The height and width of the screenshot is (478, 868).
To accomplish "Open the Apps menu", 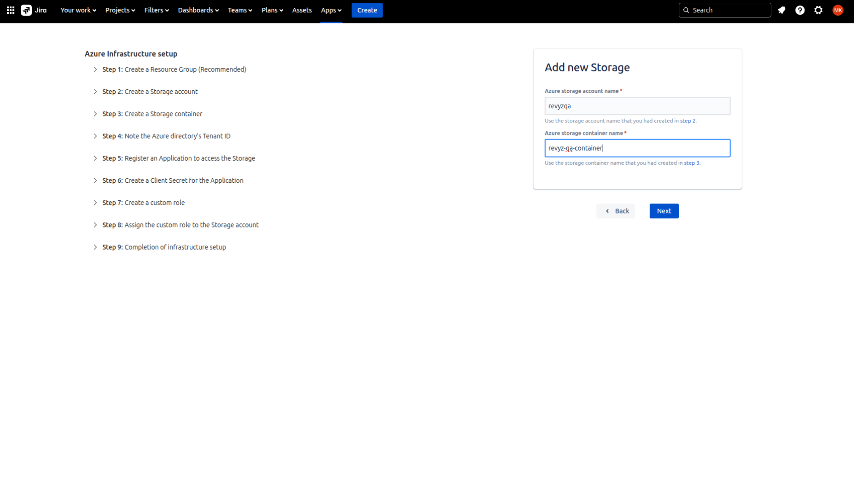I will 331,10.
